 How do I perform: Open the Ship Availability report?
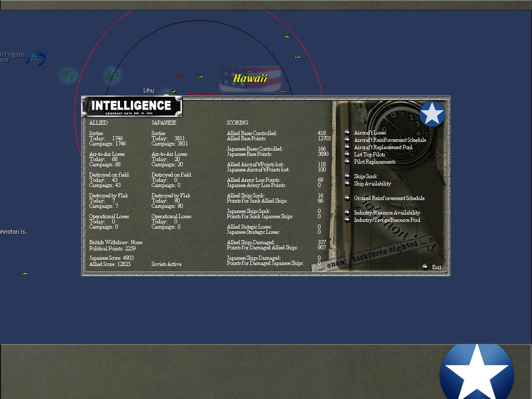(x=372, y=183)
